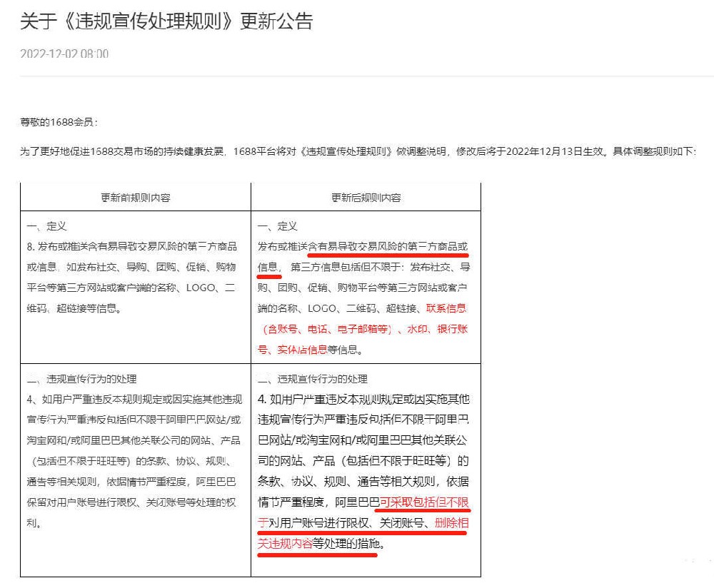Click red text '实体店信息' in updated rules
Image resolution: width=714 pixels, height=588 pixels.
[x=302, y=350]
